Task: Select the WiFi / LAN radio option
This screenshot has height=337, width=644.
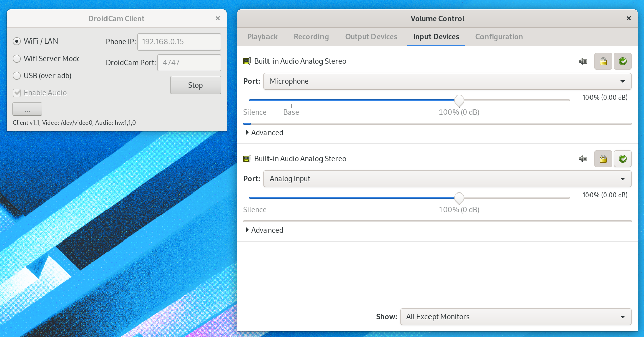Action: pos(35,41)
